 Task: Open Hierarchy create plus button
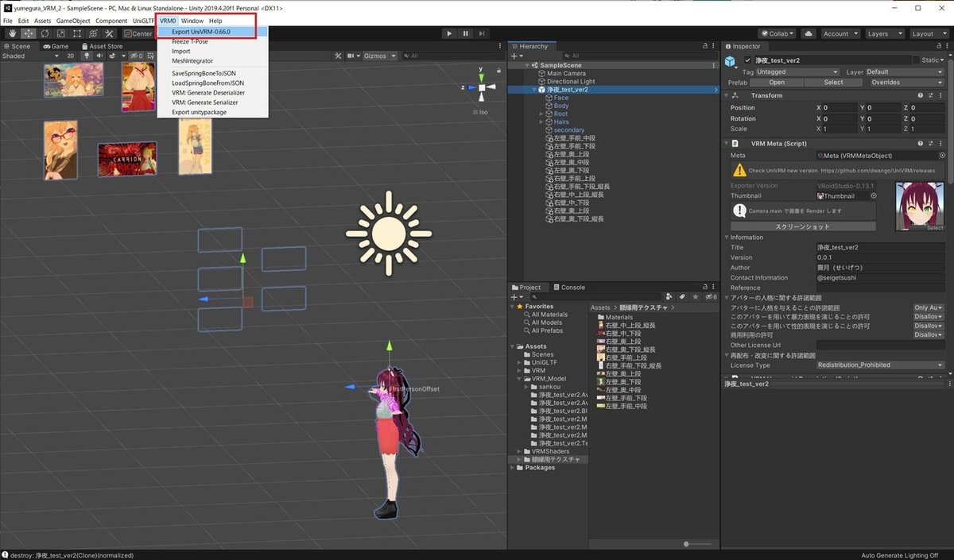point(516,56)
